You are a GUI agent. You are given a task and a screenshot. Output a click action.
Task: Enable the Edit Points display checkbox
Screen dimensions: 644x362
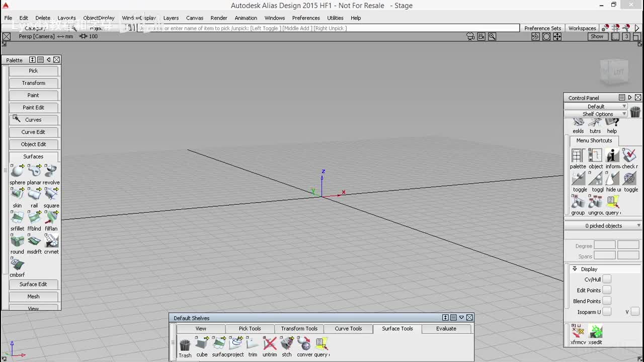point(607,290)
